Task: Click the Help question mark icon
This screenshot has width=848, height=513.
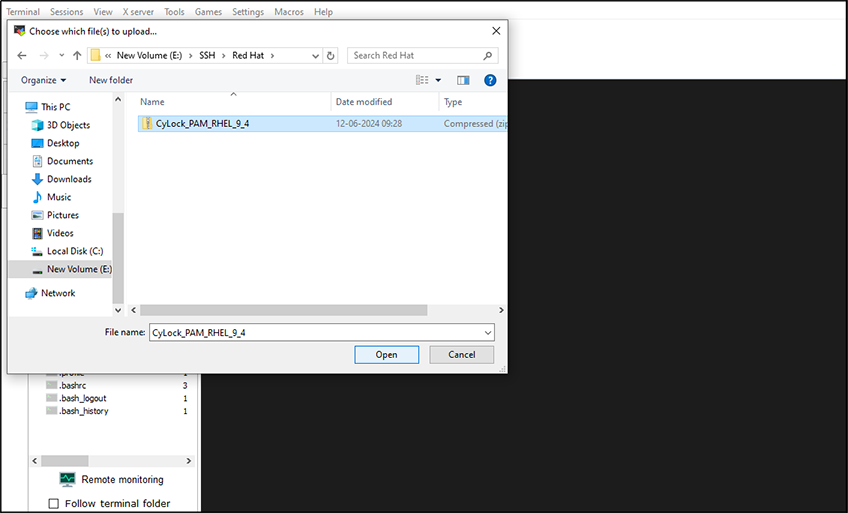Action: pos(490,80)
